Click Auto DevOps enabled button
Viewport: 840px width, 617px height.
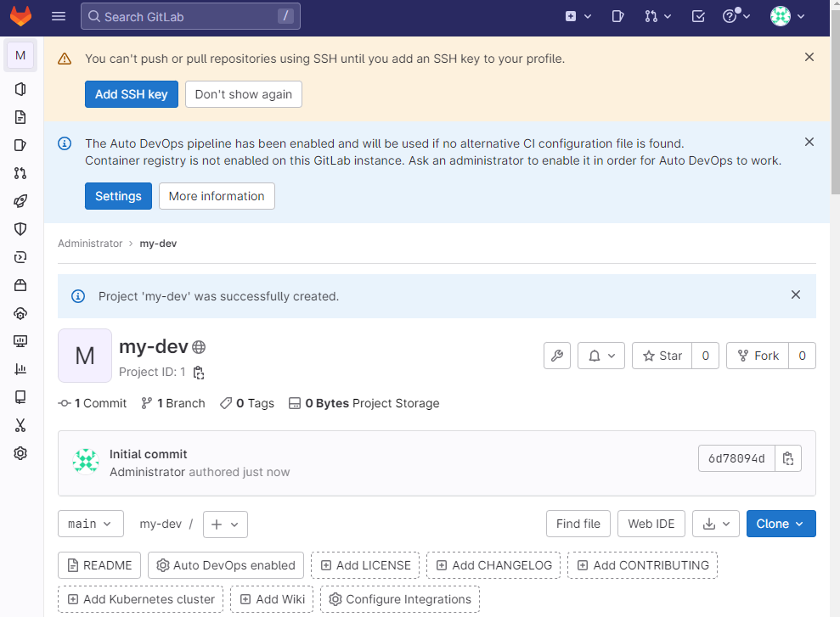point(226,565)
